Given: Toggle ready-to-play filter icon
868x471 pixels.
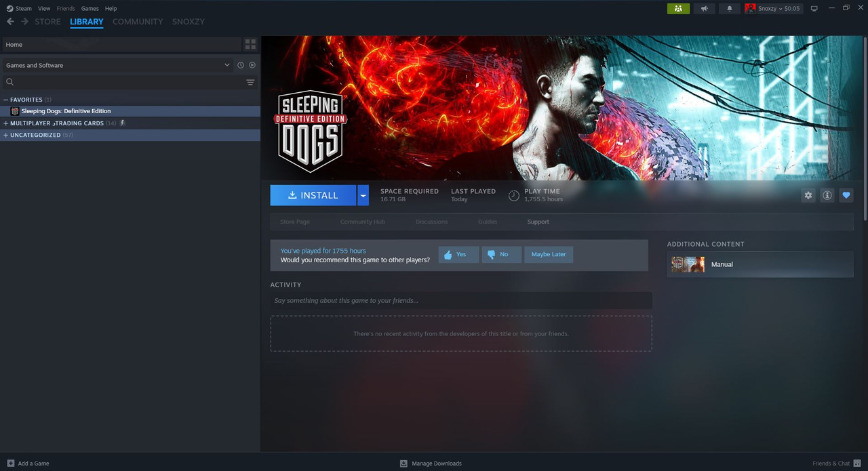Looking at the screenshot, I should tap(252, 65).
